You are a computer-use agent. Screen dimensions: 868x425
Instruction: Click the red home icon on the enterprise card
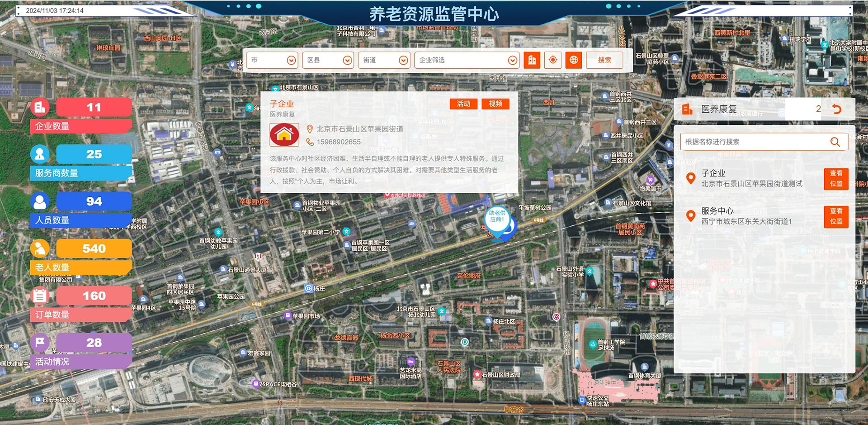tap(284, 135)
